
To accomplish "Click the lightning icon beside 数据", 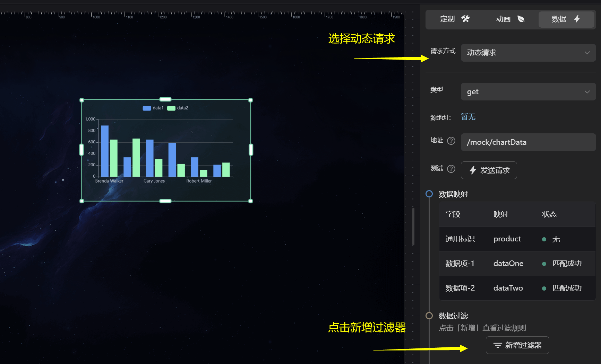I will pyautogui.click(x=577, y=19).
